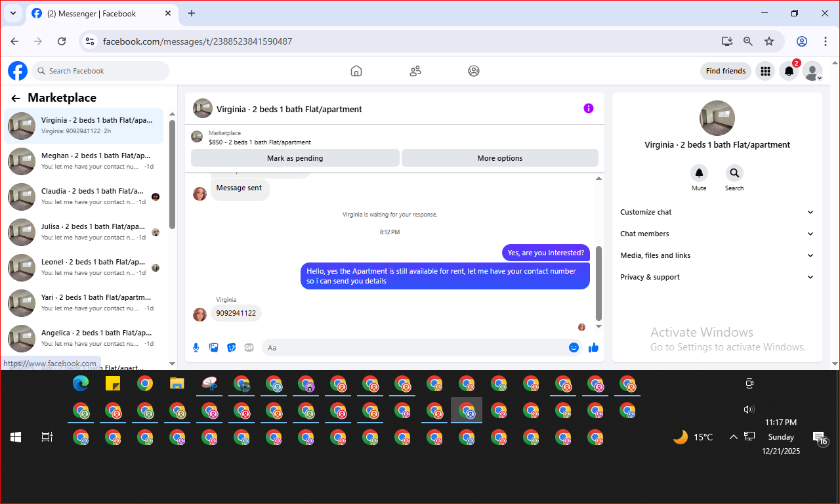
Task: Open the zoom magnifier icon in address bar
Action: (x=748, y=41)
